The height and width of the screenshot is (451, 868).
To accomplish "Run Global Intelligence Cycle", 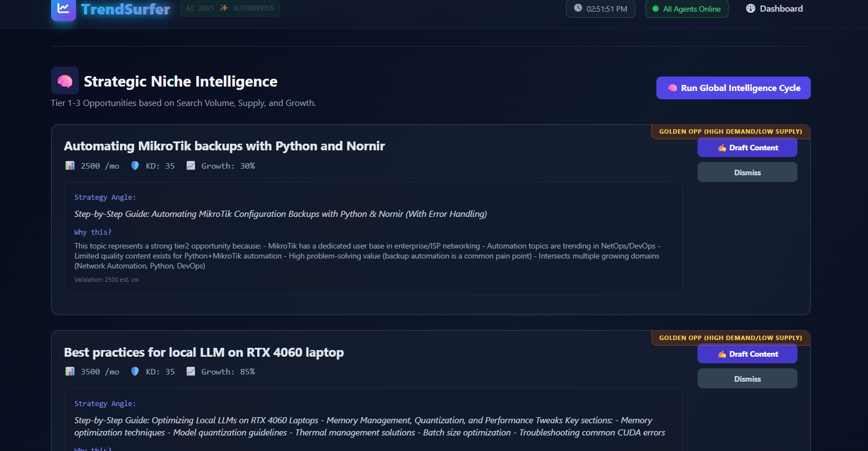I will [733, 88].
